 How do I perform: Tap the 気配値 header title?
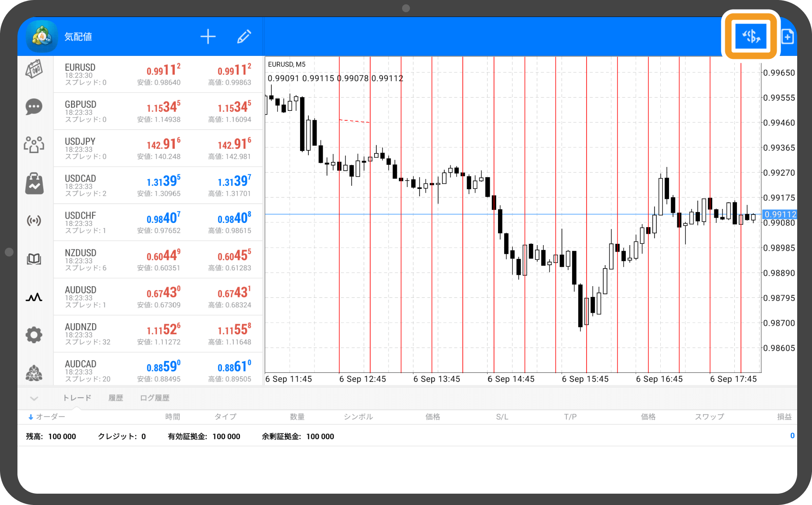(x=78, y=37)
